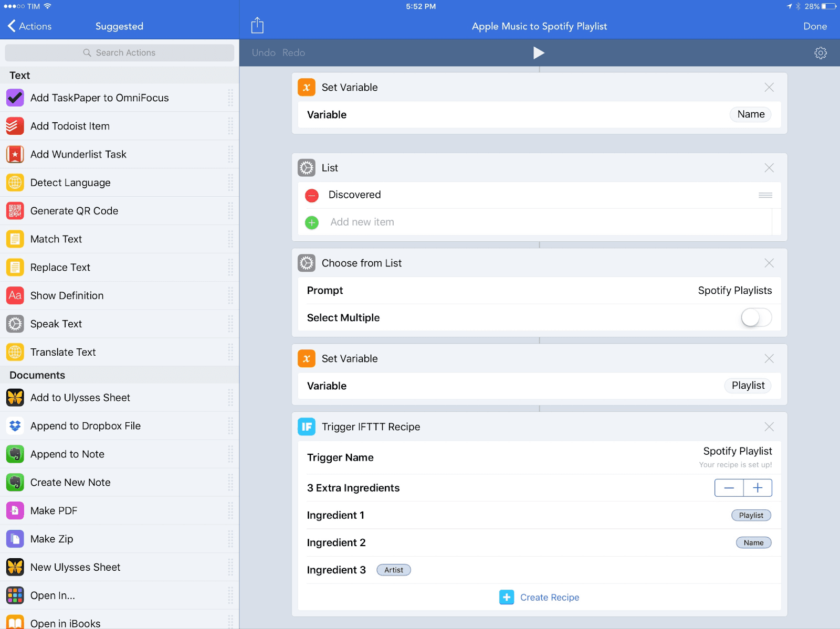Select Add Wunderlist Task icon
Viewport: 840px width, 629px height.
pos(15,154)
